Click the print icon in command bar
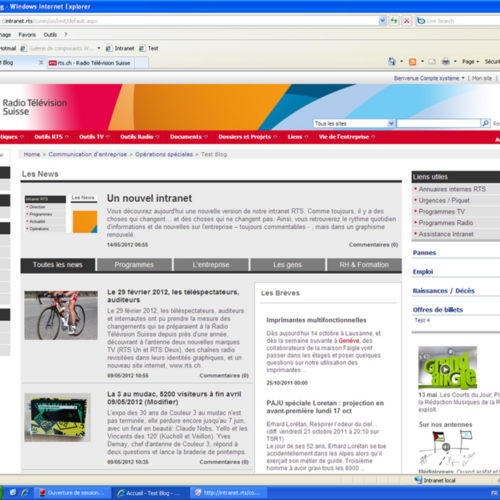Viewport: 500px width, 500px height. tap(446, 62)
